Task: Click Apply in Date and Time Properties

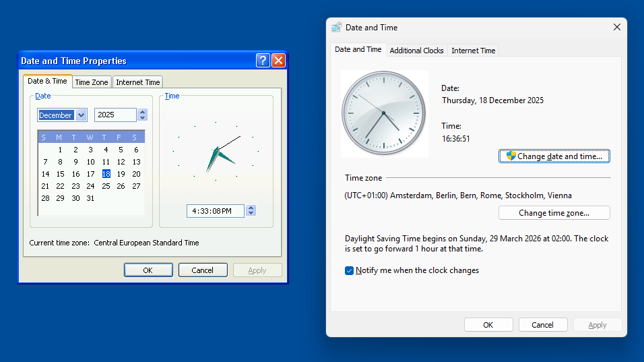Action: coord(257,270)
